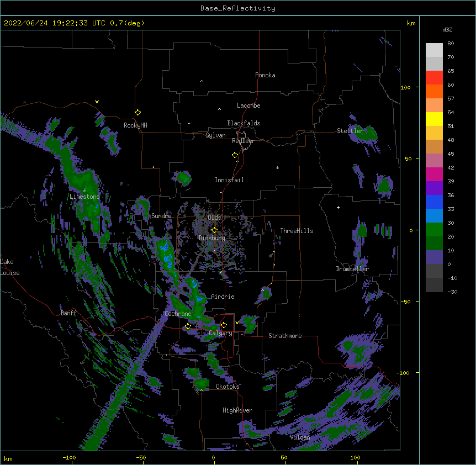
Task: Click the -100 tick label on the bottom axis
Action: 69,457
